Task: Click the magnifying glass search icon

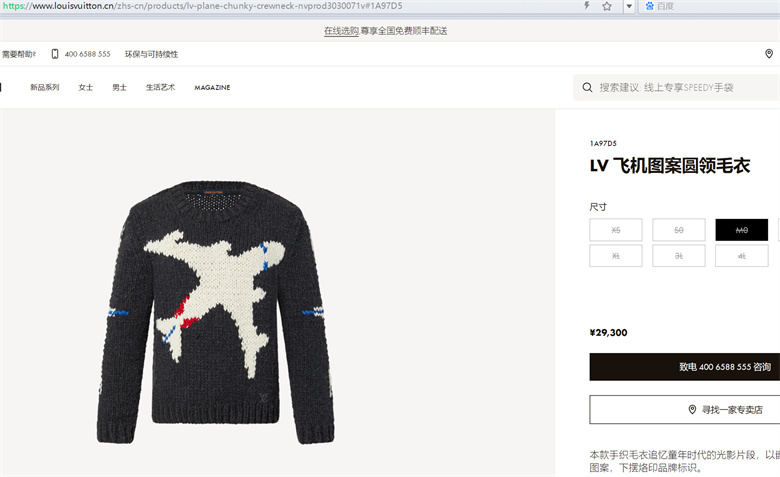Action: (x=587, y=88)
